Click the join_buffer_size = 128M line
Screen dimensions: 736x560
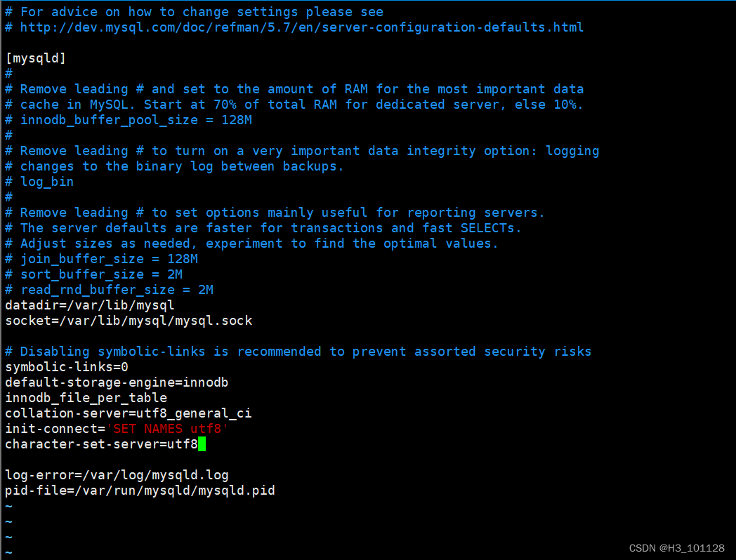pos(101,259)
